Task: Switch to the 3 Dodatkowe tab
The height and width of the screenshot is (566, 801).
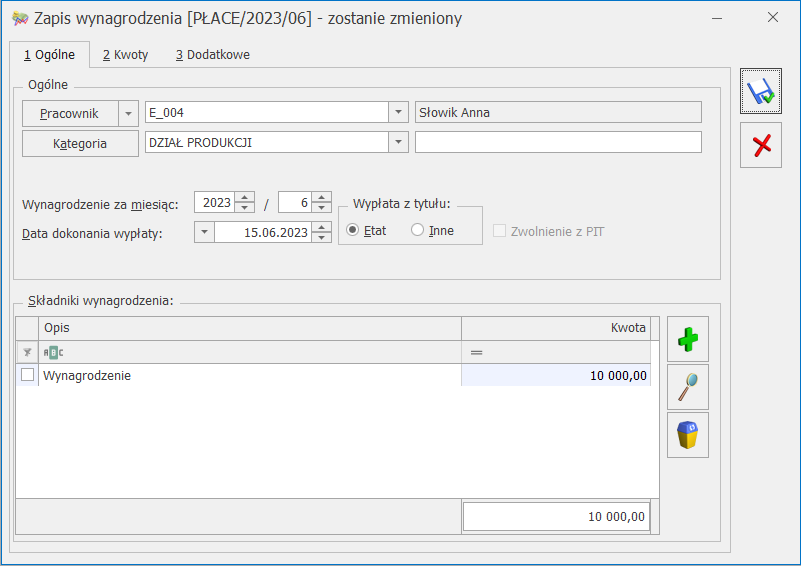Action: tap(213, 55)
